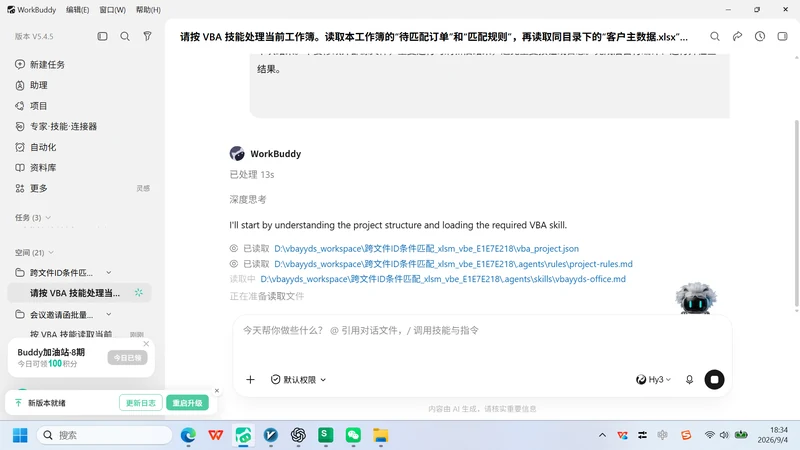Screen dimensions: 800x450
Task: Close the Buddy加油站 card
Action: (x=146, y=344)
